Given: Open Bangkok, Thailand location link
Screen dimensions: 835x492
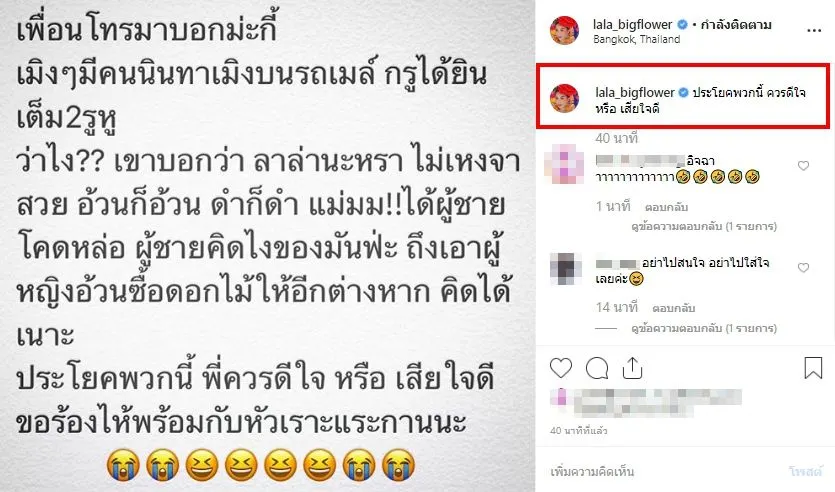Looking at the screenshot, I should coord(636,39).
